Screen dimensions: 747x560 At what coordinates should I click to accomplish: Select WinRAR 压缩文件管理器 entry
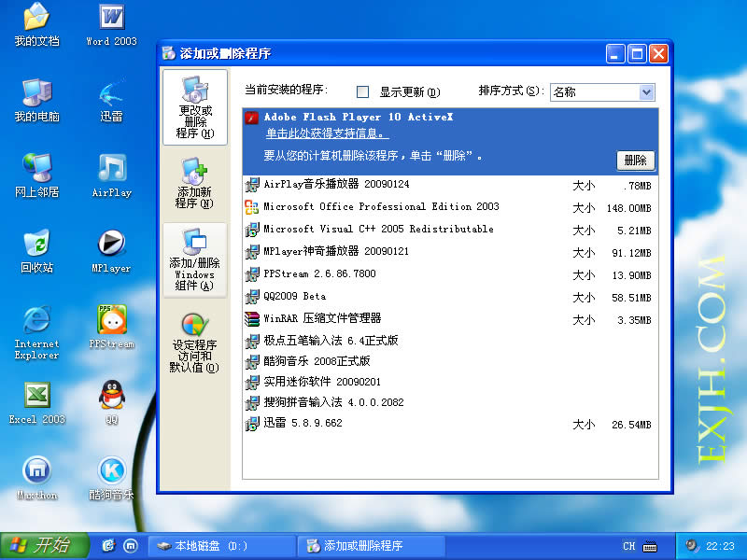[451, 318]
